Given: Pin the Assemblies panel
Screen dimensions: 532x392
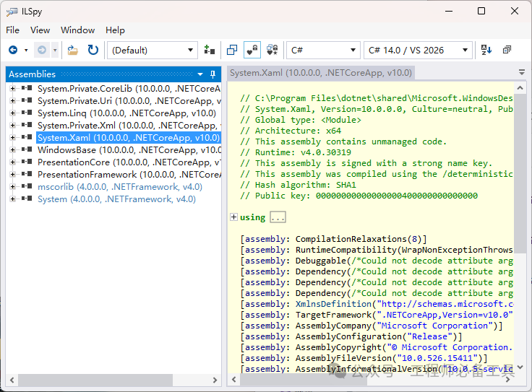Looking at the screenshot, I should [213, 74].
